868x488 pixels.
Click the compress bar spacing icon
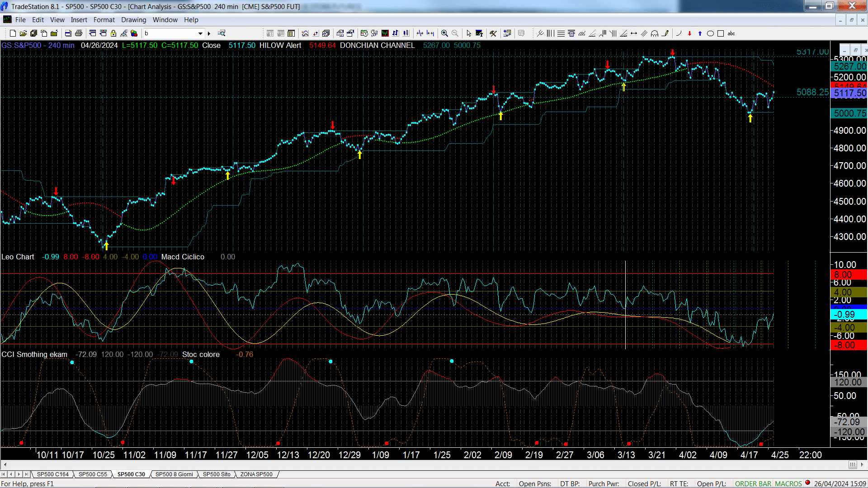420,33
